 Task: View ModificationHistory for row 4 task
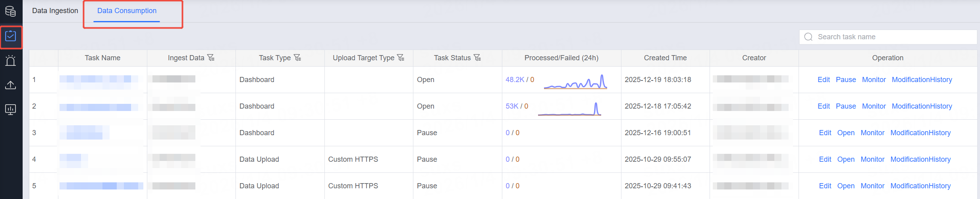coord(920,159)
